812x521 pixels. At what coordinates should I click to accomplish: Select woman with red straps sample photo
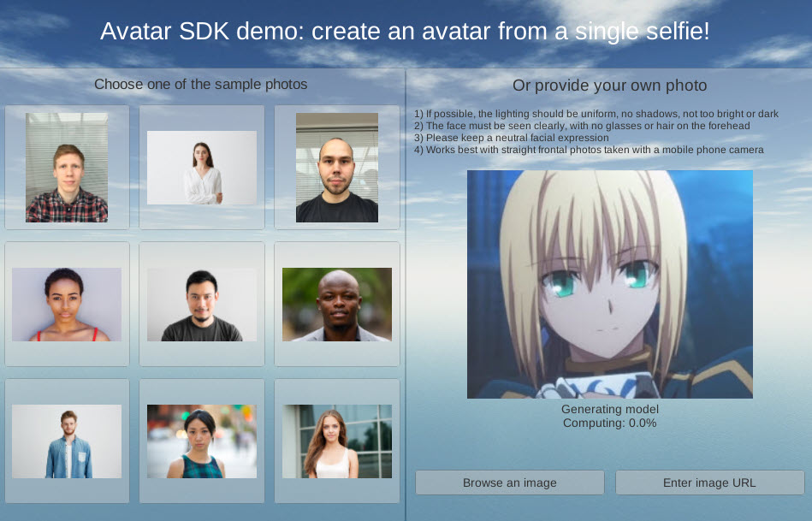tap(67, 304)
